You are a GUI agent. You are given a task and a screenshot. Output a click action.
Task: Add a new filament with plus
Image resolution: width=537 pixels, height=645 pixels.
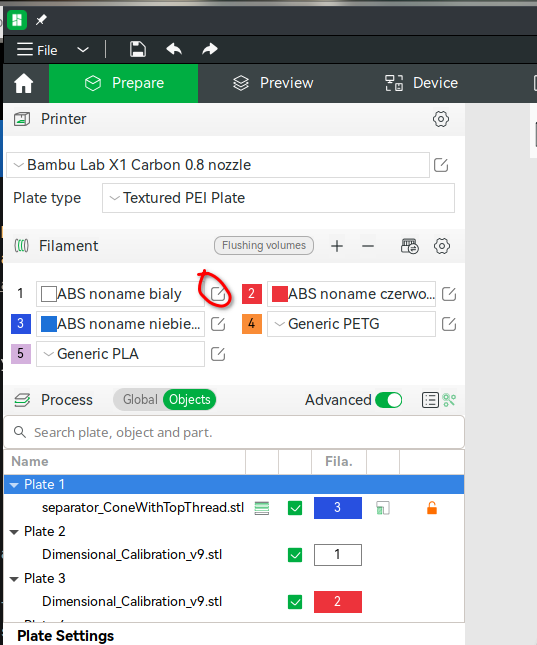(x=337, y=246)
